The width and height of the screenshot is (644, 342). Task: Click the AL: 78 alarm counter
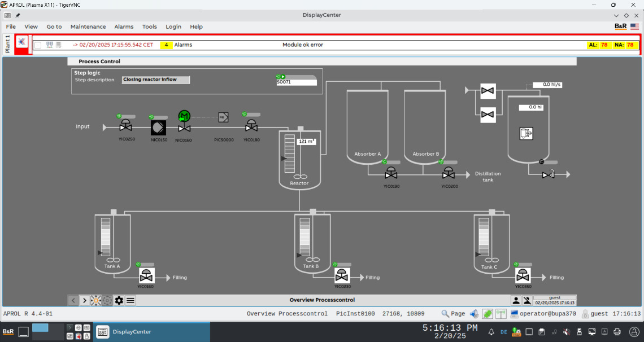pos(598,45)
